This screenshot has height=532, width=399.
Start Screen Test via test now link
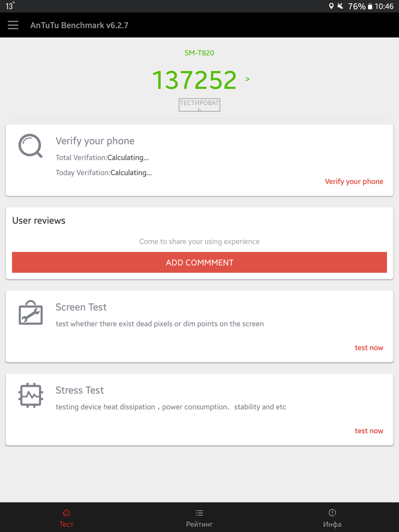[x=369, y=348]
